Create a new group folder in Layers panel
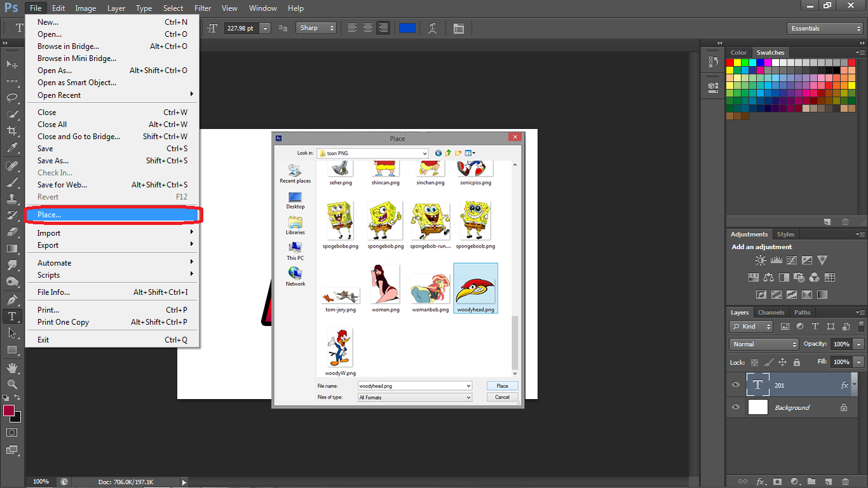The height and width of the screenshot is (488, 868). click(811, 482)
